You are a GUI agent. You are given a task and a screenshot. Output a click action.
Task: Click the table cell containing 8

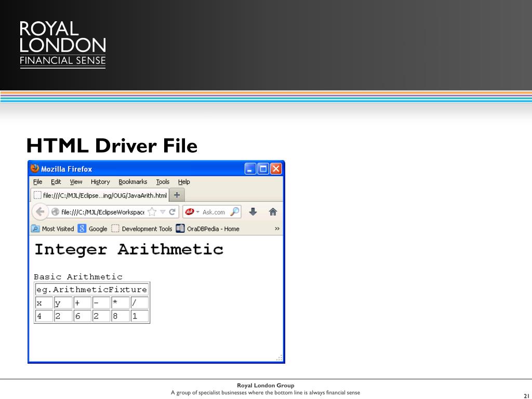point(121,316)
